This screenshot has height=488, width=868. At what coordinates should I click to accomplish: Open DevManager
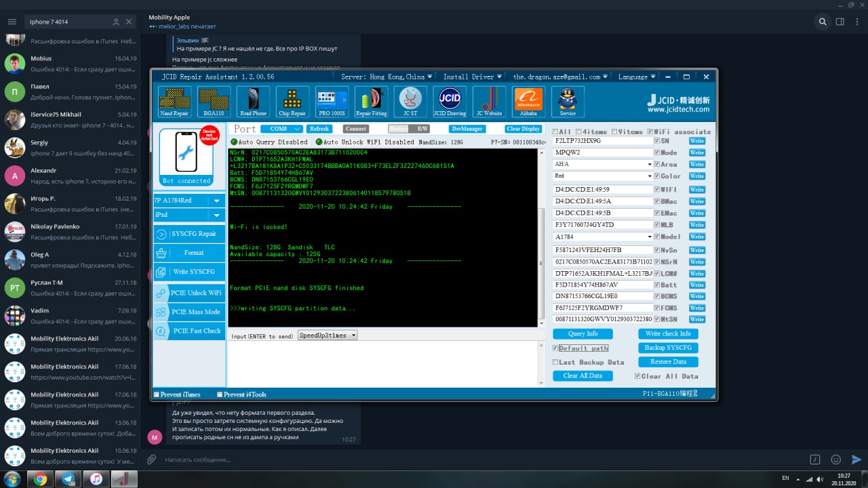tap(467, 129)
